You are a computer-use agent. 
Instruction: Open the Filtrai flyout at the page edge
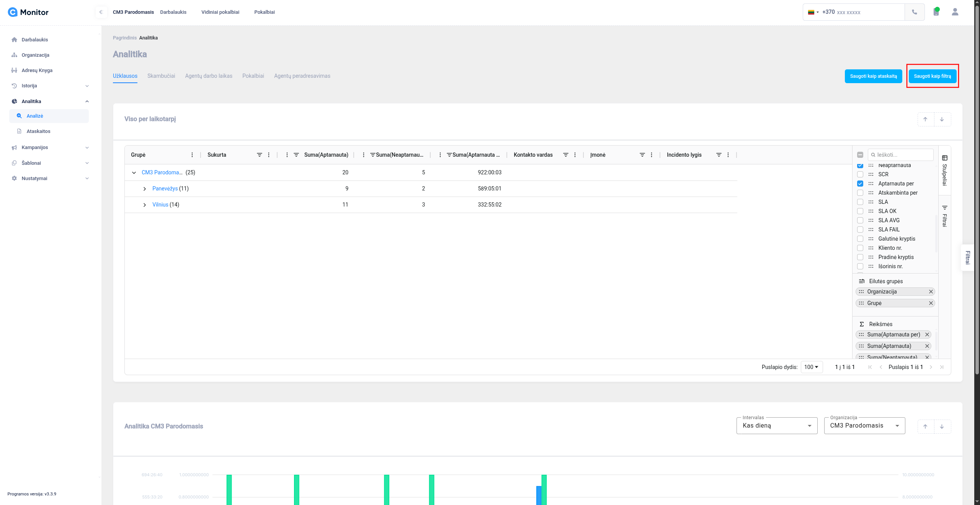(967, 257)
